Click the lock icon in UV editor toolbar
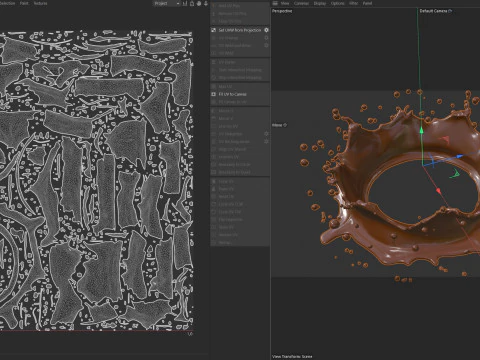This screenshot has height=360, width=480. [x=192, y=3]
